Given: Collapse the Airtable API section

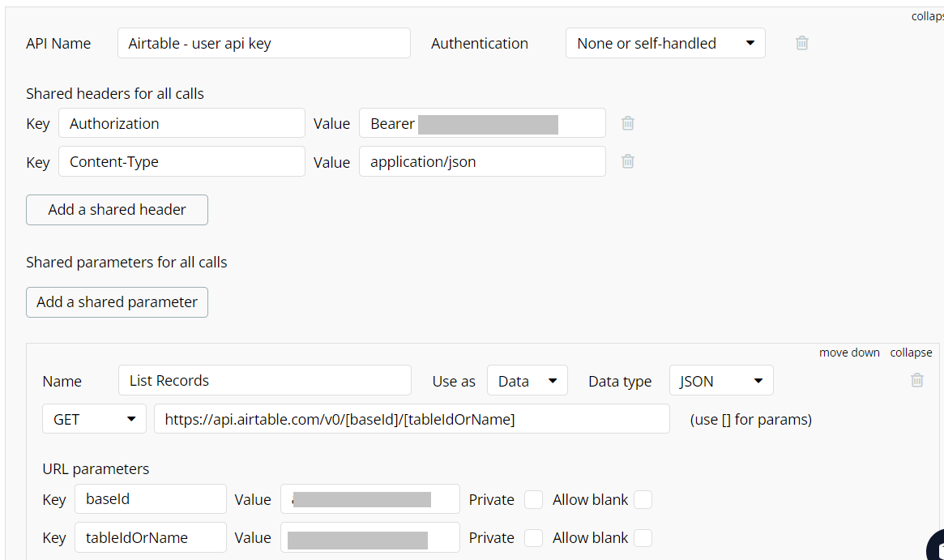Looking at the screenshot, I should pos(927,16).
